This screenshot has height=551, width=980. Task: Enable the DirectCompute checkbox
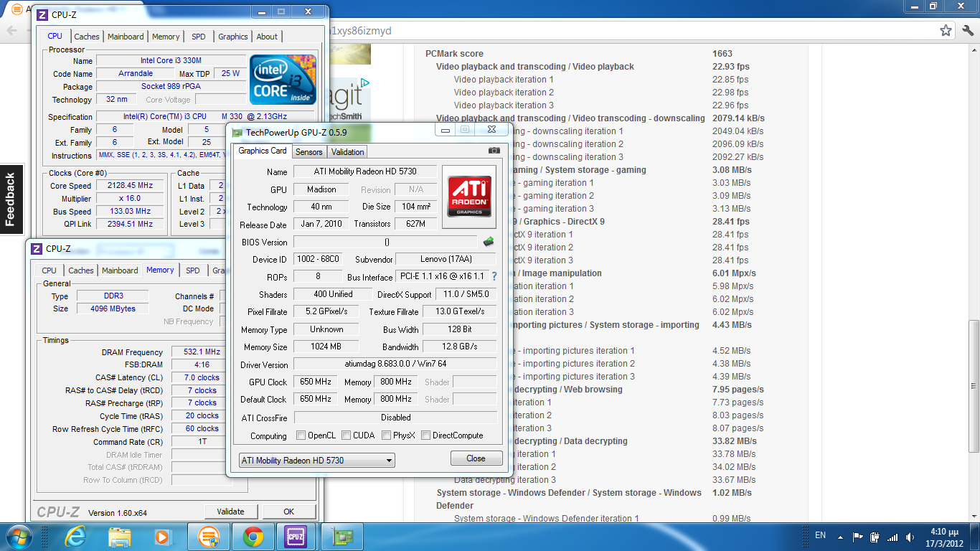pyautogui.click(x=426, y=435)
